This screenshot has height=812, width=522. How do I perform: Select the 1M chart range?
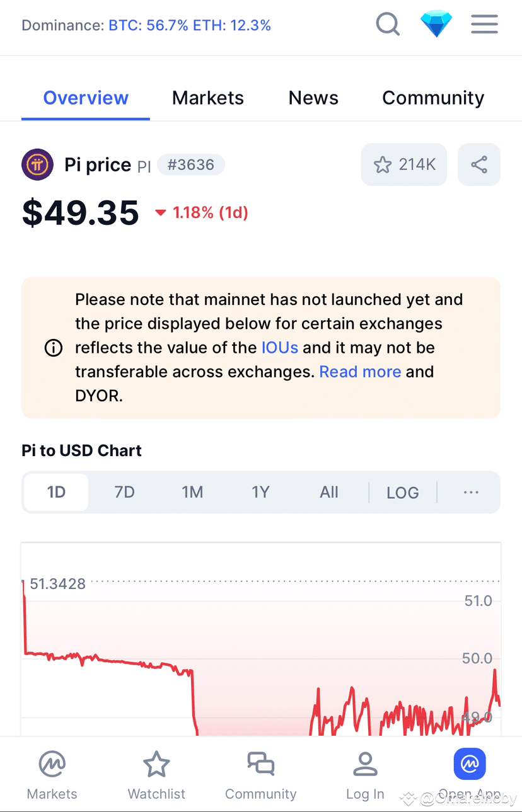point(192,492)
